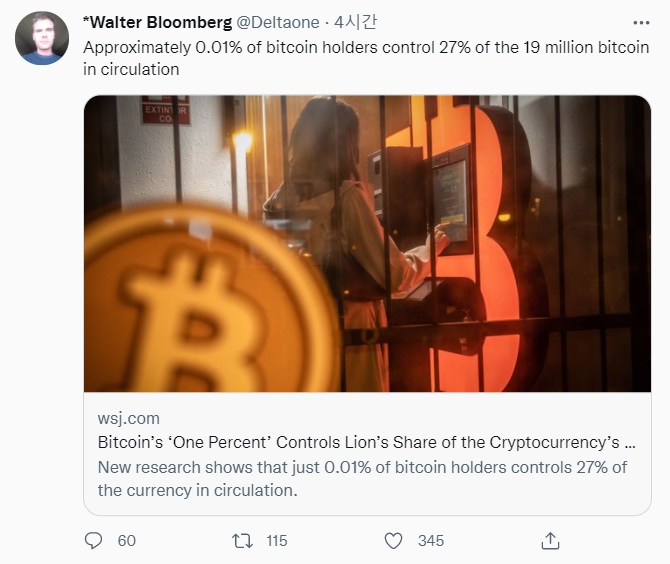
Task: Open the tweet's 4시간 timestamp
Action: 356,22
